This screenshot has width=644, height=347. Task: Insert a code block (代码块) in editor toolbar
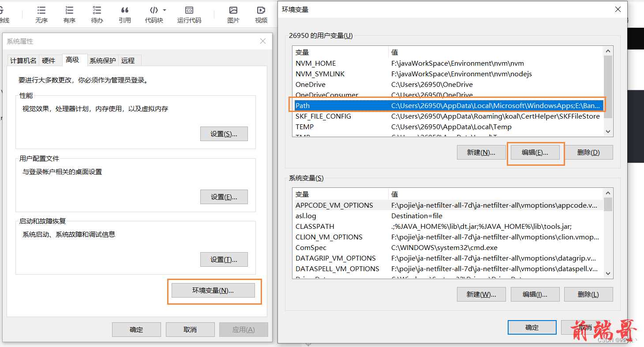(x=154, y=15)
